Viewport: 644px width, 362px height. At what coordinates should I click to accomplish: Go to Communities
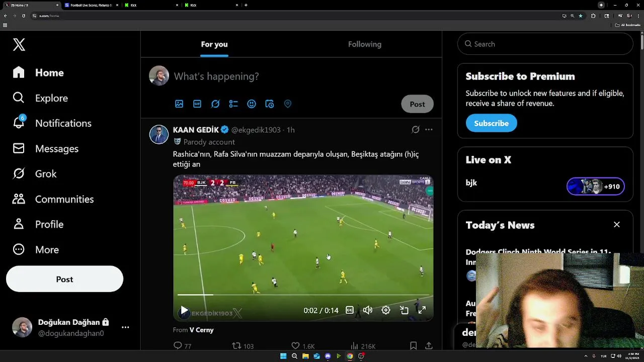click(53, 199)
